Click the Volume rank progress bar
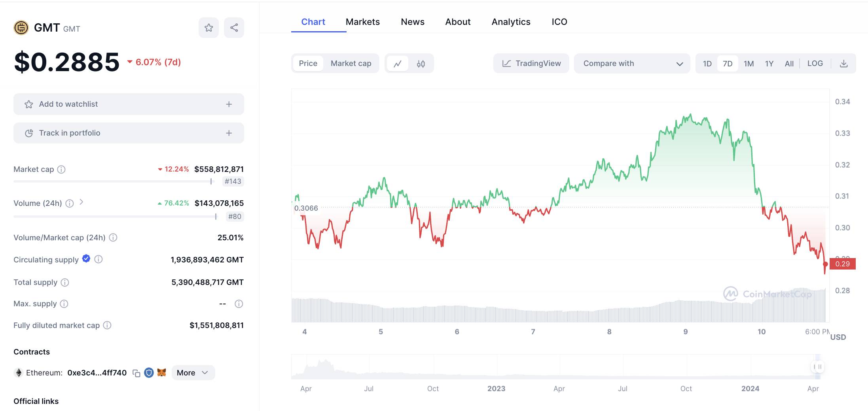 click(x=116, y=217)
